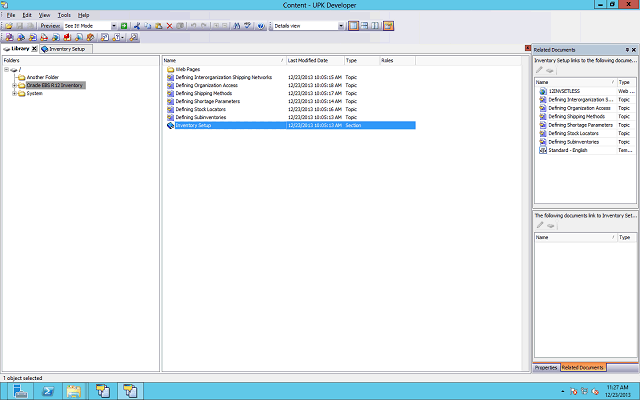This screenshot has width=640, height=400.
Task: Expand the Oracle EBS R12 Inventory folder
Action: click(14, 85)
